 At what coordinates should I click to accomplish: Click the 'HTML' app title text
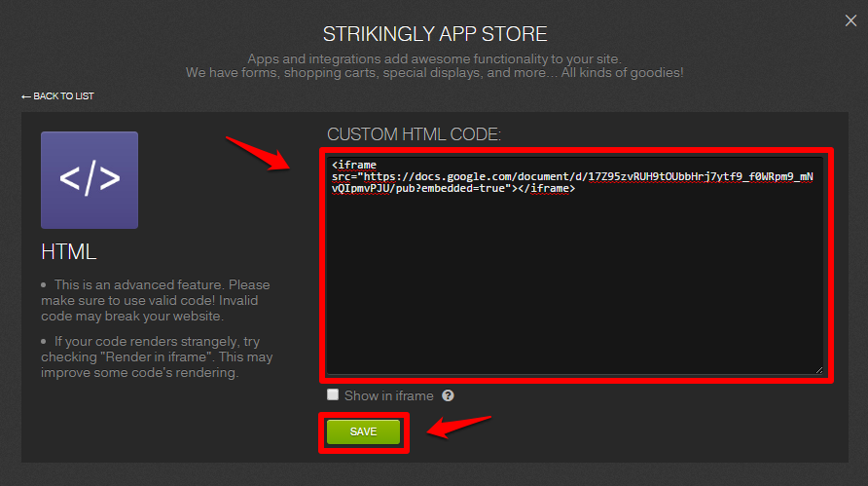coord(69,252)
